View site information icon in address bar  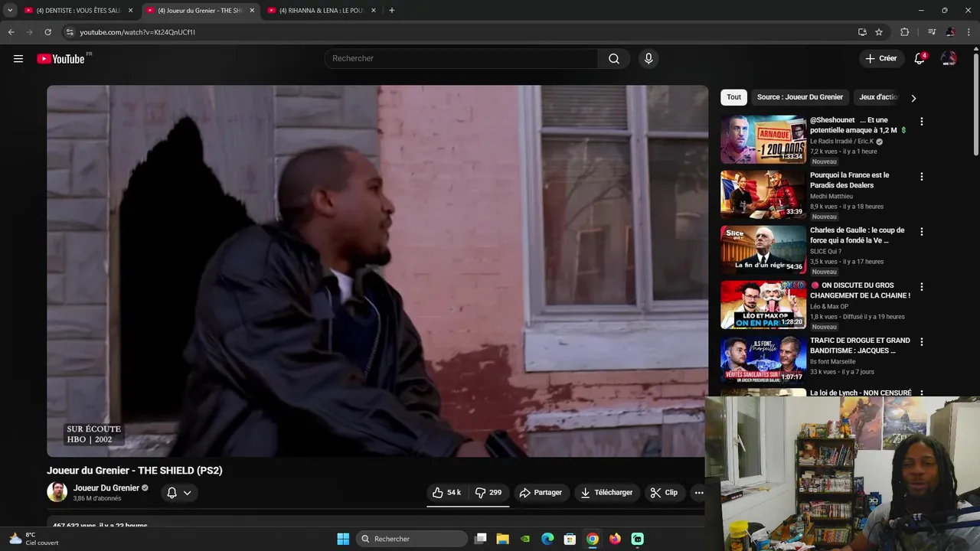(70, 32)
